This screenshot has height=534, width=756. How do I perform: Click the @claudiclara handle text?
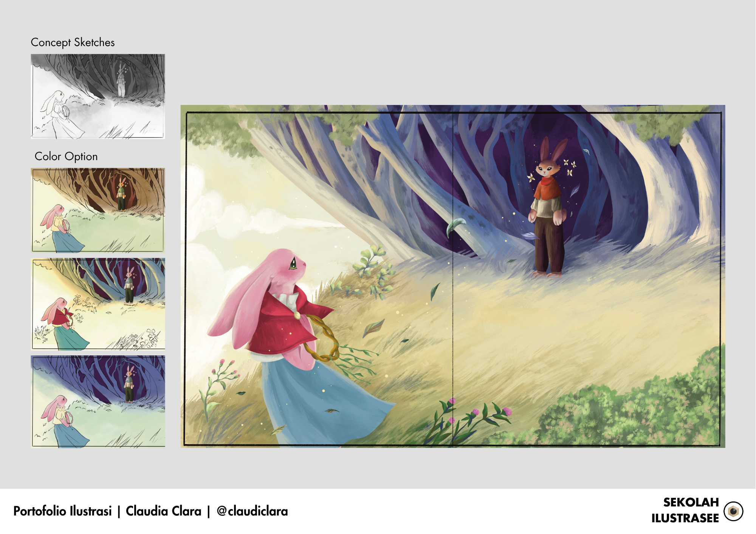click(x=252, y=511)
